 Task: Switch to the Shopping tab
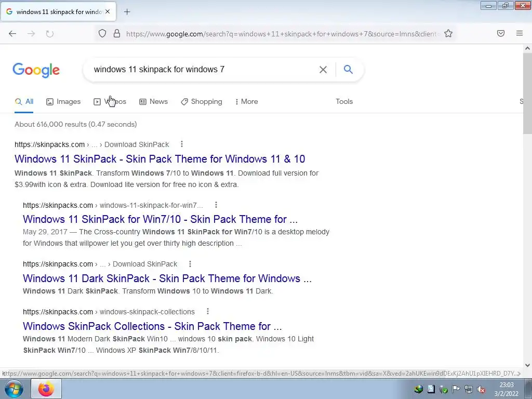(x=202, y=102)
